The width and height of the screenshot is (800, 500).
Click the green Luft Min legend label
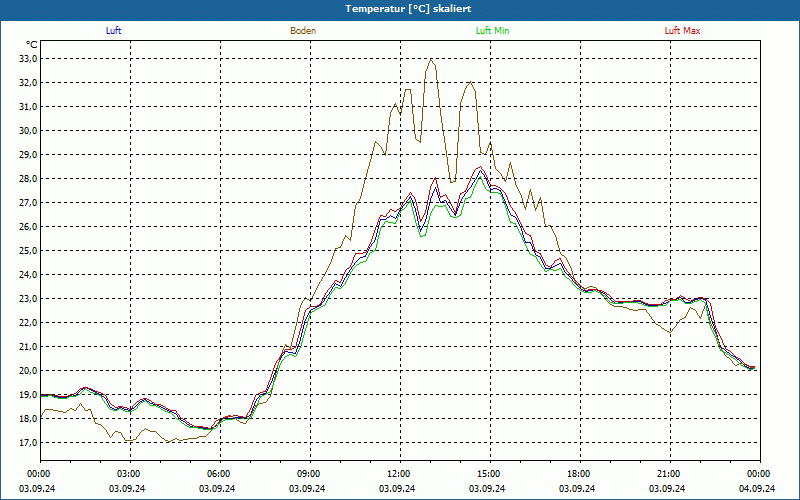coord(492,31)
